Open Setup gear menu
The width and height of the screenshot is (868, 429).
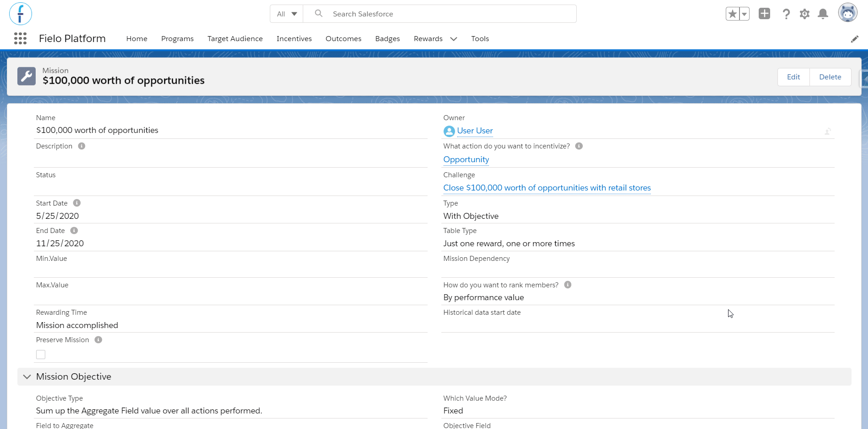(x=804, y=14)
